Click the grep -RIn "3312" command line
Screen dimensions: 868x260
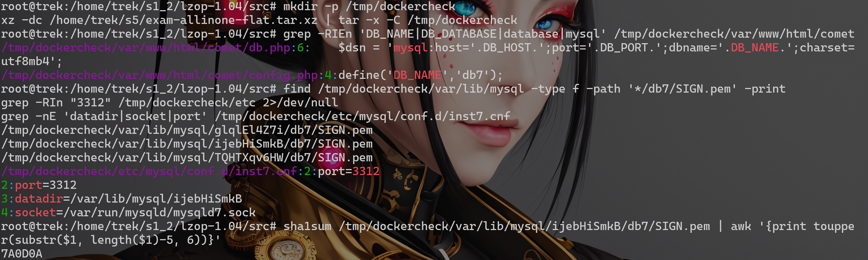pos(169,103)
